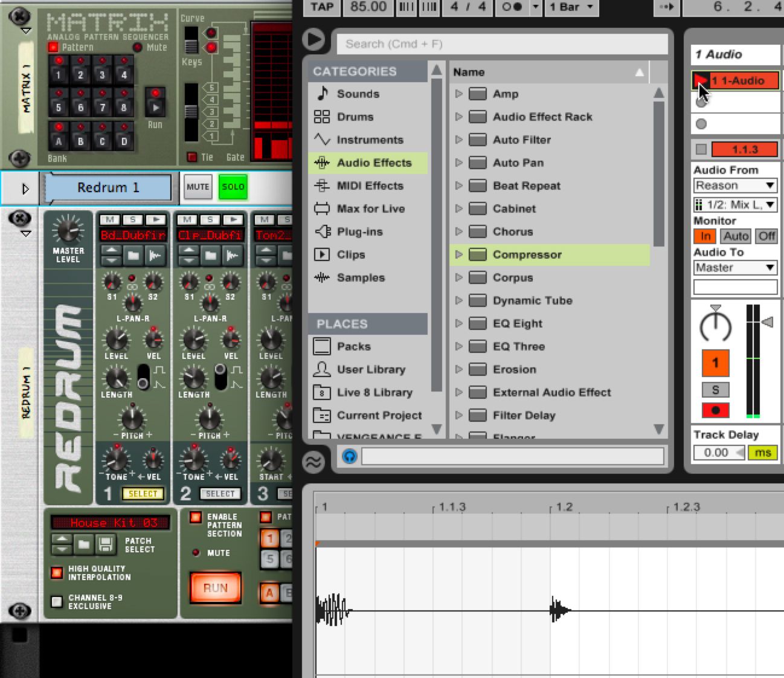Open Packs in Places
This screenshot has width=784, height=678.
click(x=354, y=346)
